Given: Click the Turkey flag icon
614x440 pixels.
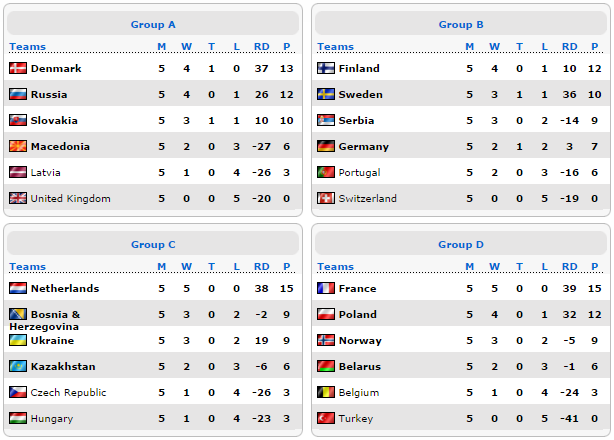Looking at the screenshot, I should point(326,418).
